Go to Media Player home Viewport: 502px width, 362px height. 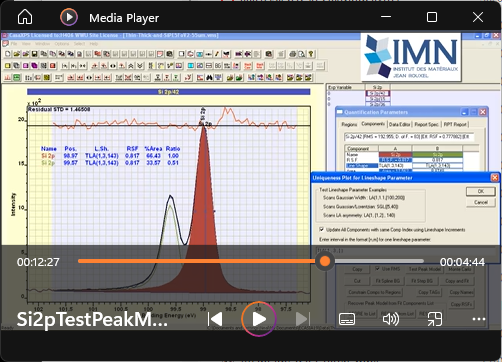25,17
